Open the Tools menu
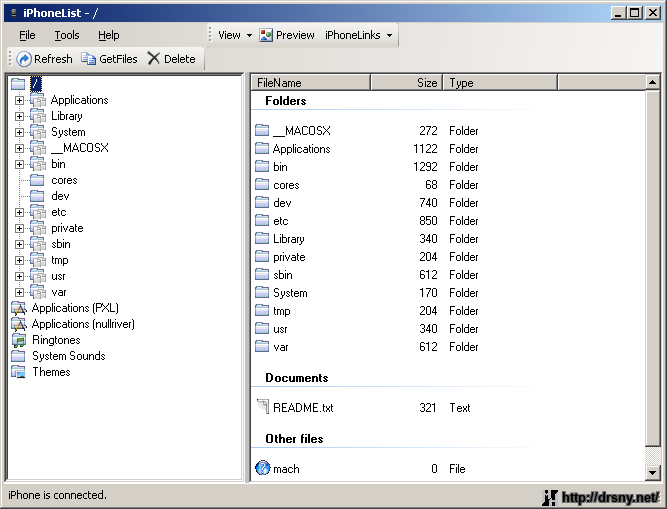The height and width of the screenshot is (509, 667). [x=67, y=35]
